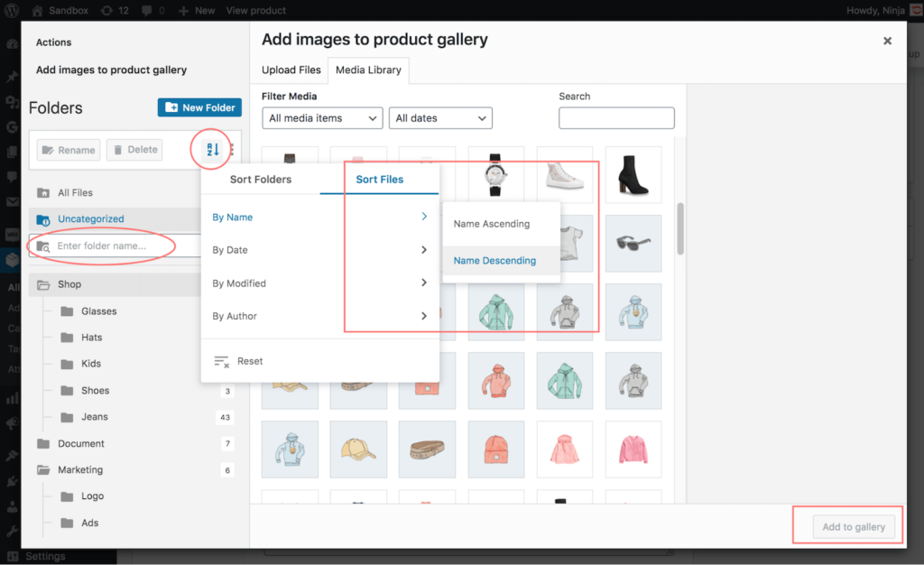The width and height of the screenshot is (924, 565).
Task: Choose Name Descending sort option
Action: (x=494, y=261)
